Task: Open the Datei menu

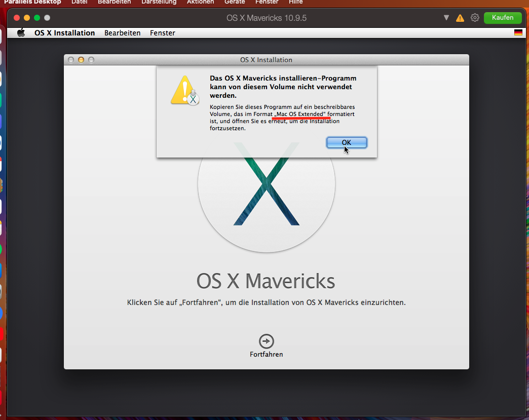Action: 79,2
